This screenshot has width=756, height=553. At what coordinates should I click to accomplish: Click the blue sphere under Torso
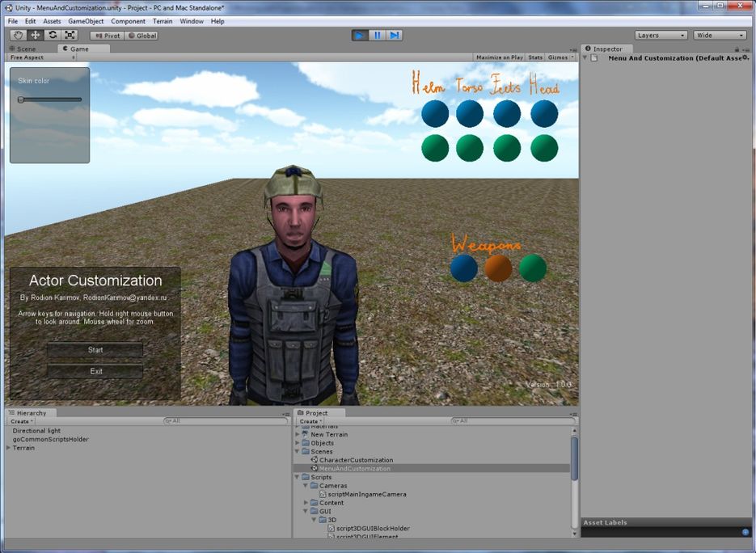[470, 114]
